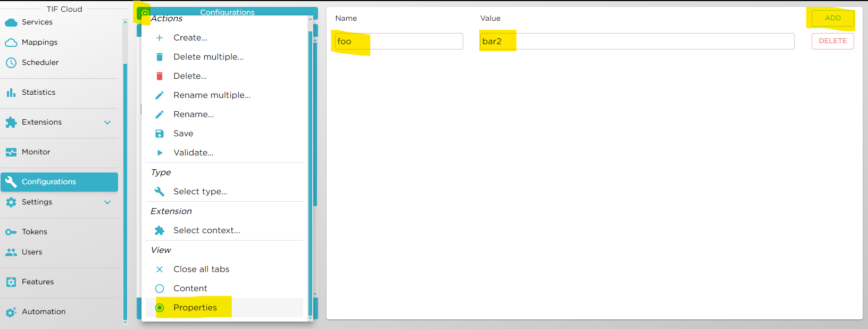Click the TIF Cloud heading
Viewport: 868px width, 329px height.
64,9
